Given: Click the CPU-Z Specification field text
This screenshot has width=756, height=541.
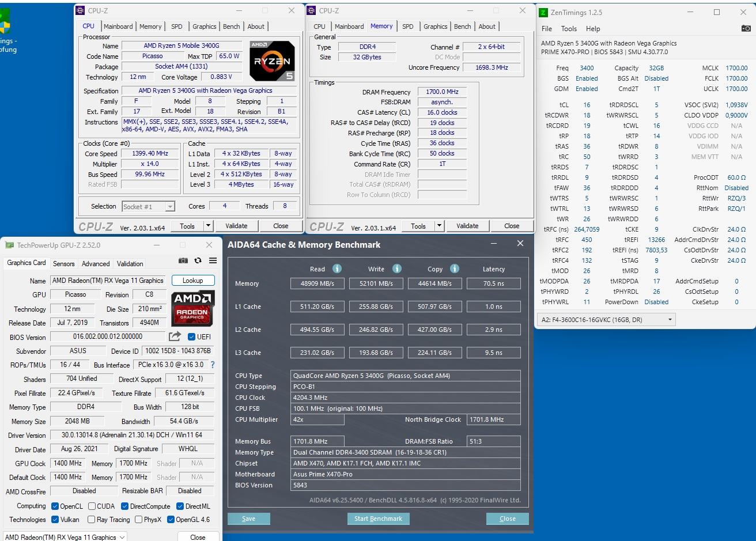Looking at the screenshot, I should pyautogui.click(x=208, y=90).
